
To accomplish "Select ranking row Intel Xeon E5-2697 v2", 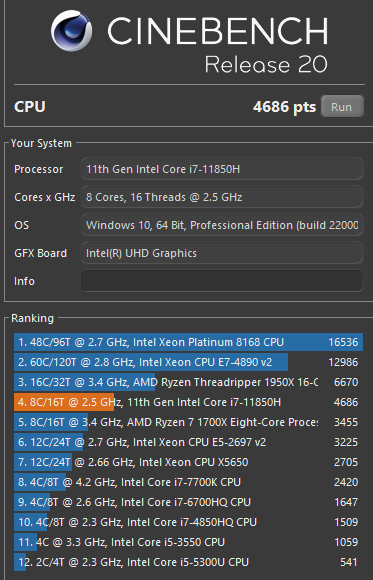I will (x=188, y=442).
